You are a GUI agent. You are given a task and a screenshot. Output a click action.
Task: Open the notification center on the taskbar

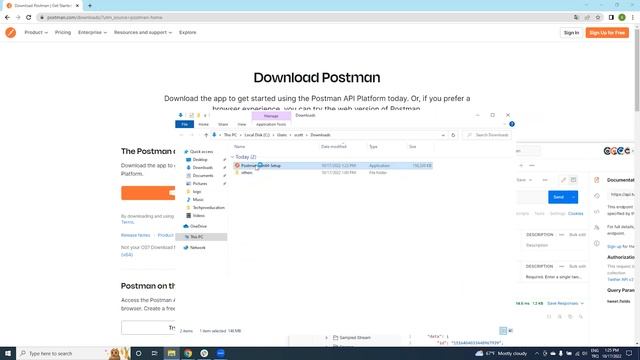point(629,353)
